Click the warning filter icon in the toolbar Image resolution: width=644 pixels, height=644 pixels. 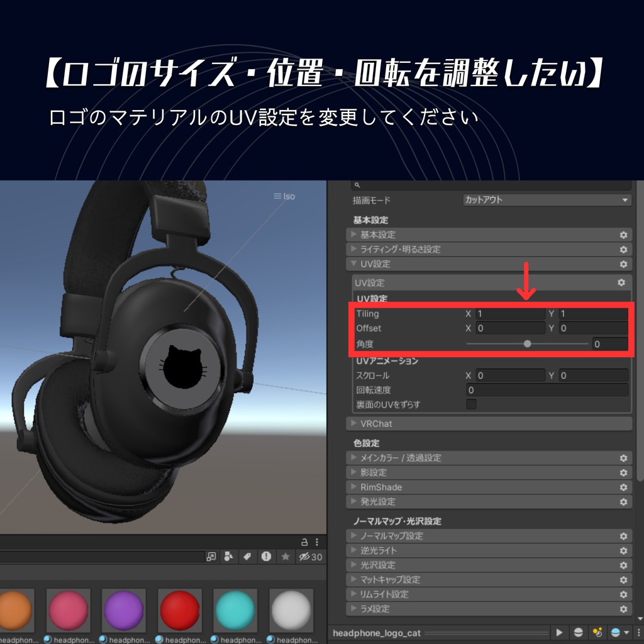[x=265, y=556]
